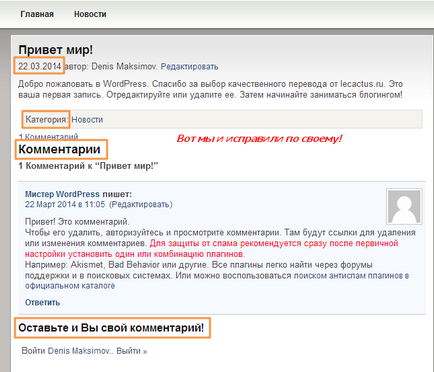Open Denis Maksimov profile link near Войти
Image resolution: width=434 pixels, height=372 pixels.
[x=79, y=351]
